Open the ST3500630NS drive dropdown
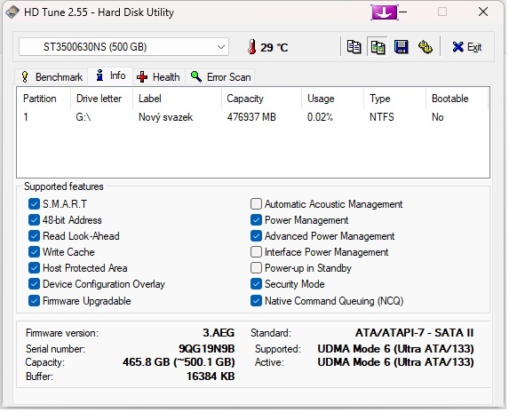 pos(123,47)
